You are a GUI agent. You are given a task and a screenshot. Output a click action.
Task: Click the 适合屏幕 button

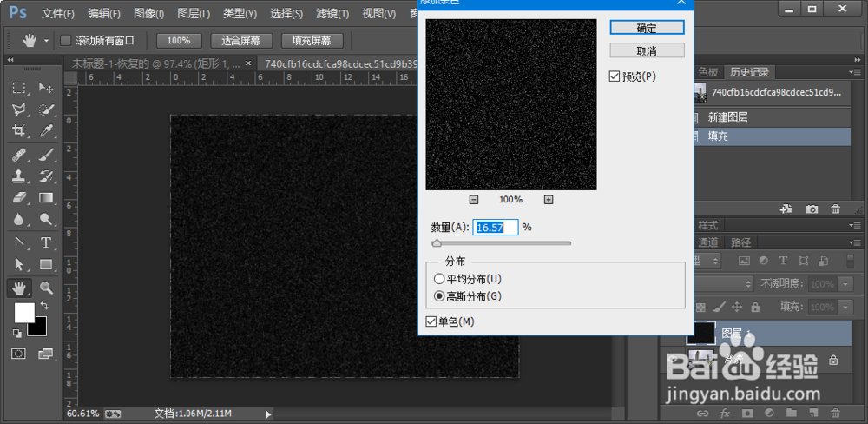240,41
